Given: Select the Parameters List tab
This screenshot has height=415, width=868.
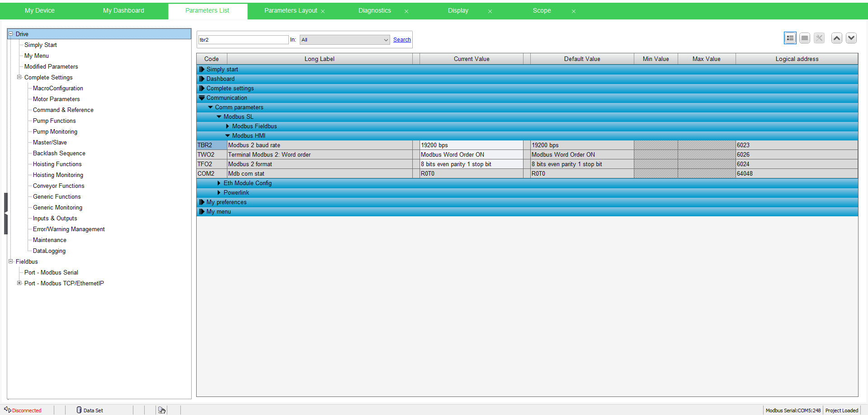Looking at the screenshot, I should pyautogui.click(x=208, y=10).
